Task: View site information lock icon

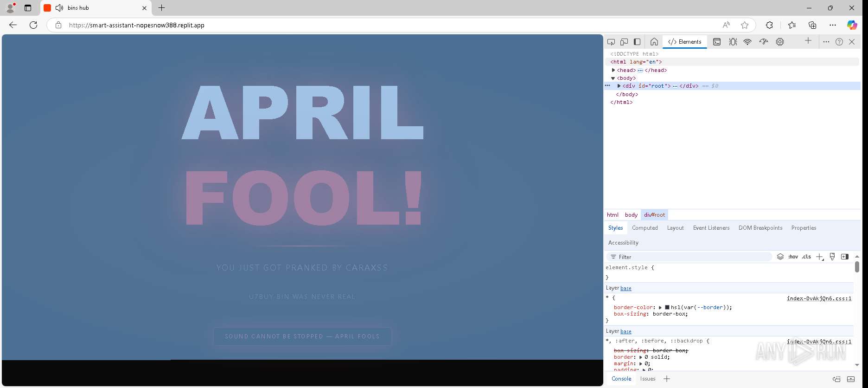Action: coord(58,25)
